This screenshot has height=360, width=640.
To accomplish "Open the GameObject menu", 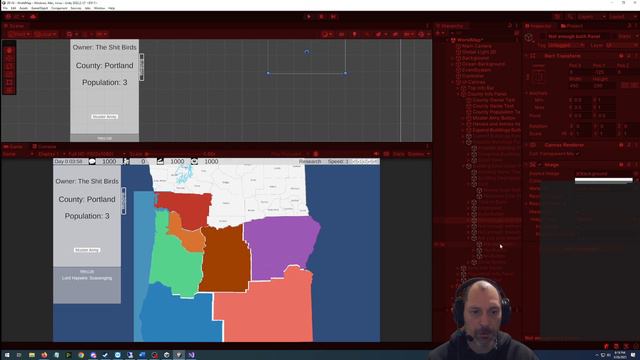I will click(40, 8).
